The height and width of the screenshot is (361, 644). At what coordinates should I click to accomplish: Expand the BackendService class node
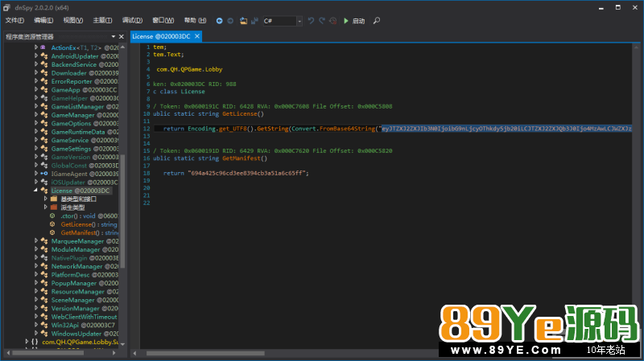[x=36, y=64]
